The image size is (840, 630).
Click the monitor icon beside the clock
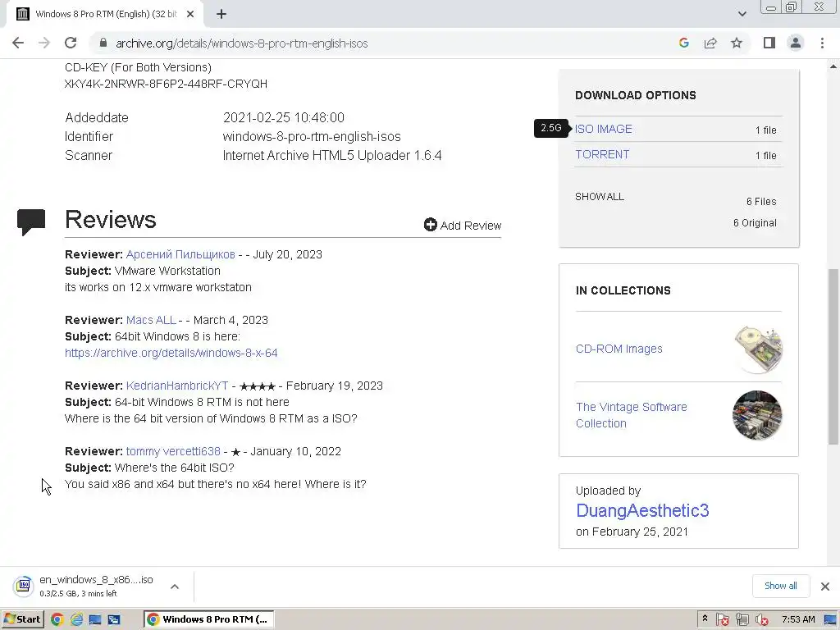pyautogui.click(x=830, y=620)
